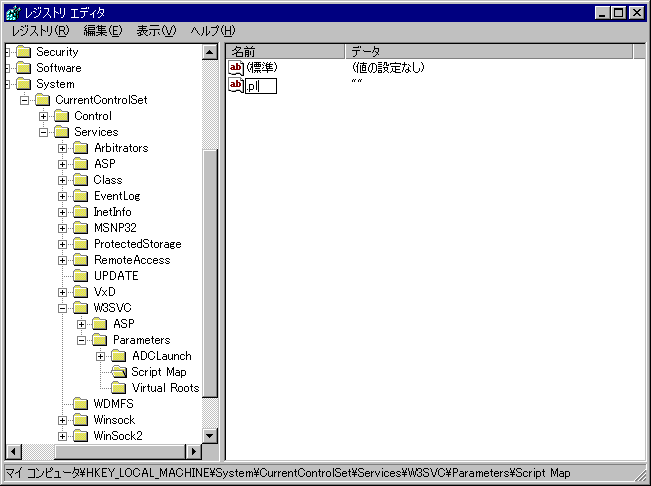This screenshot has width=651, height=486.
Task: Click the WDMFS folder icon
Action: (81, 404)
